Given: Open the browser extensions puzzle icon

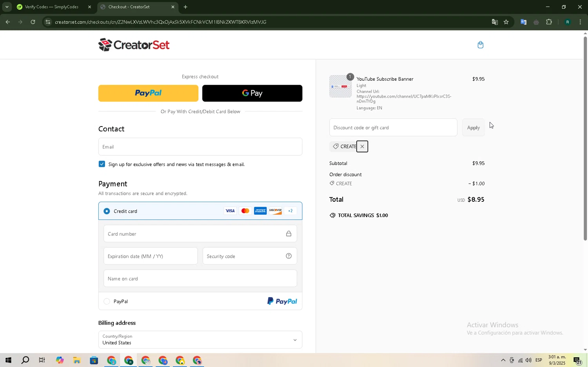Looking at the screenshot, I should click(549, 22).
